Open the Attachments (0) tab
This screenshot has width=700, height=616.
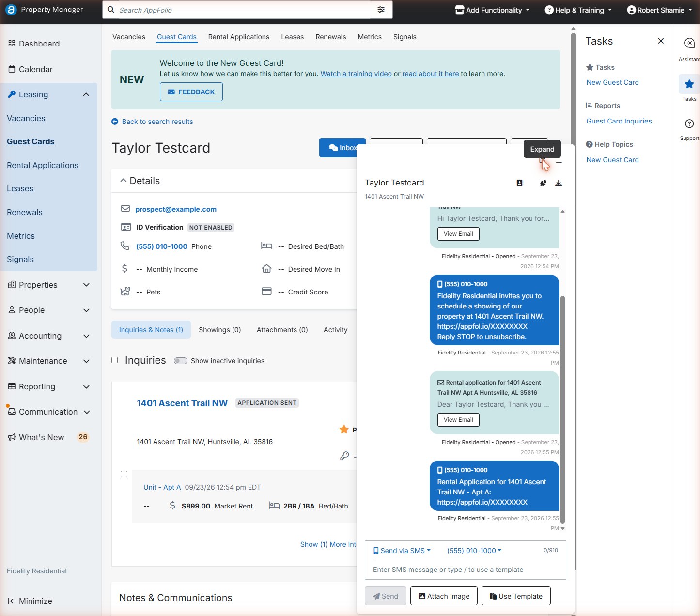click(x=282, y=330)
